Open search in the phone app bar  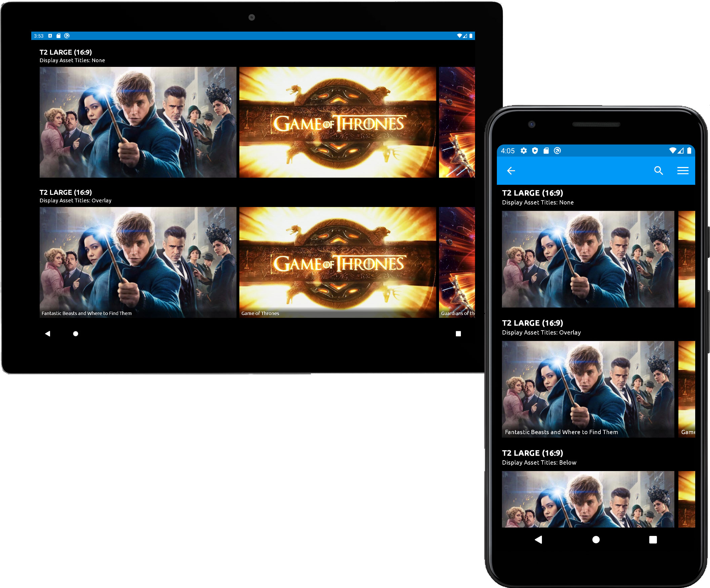pos(658,171)
